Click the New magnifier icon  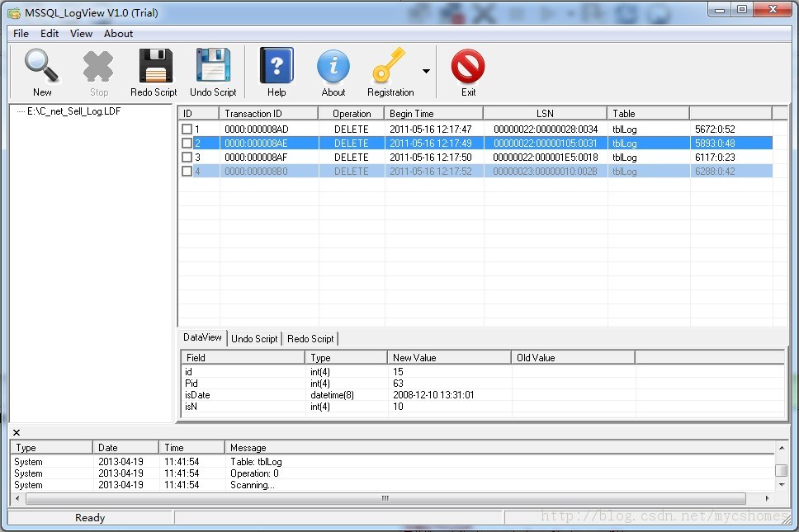click(x=42, y=66)
